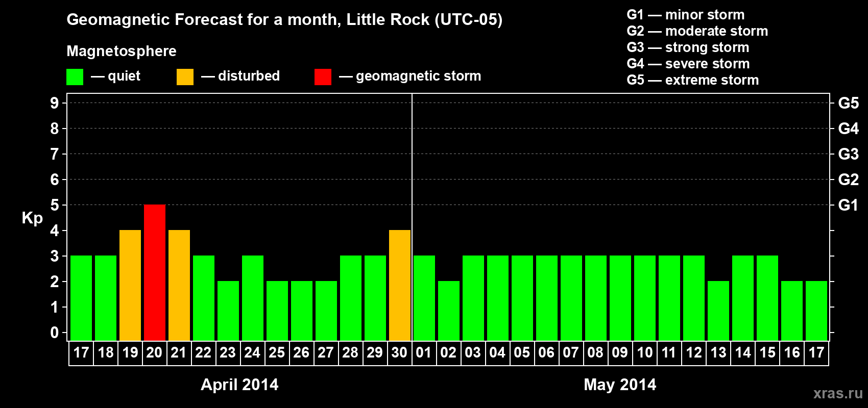Select the orange bar for April 19
The width and height of the screenshot is (868, 408).
click(x=130, y=285)
